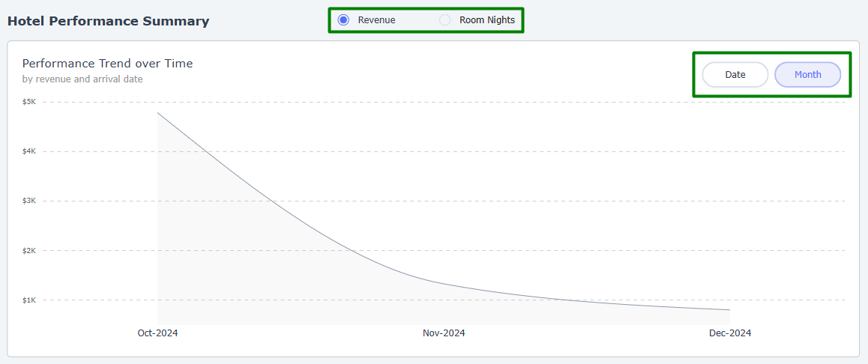Click the Hotel Performance Summary heading

(109, 22)
